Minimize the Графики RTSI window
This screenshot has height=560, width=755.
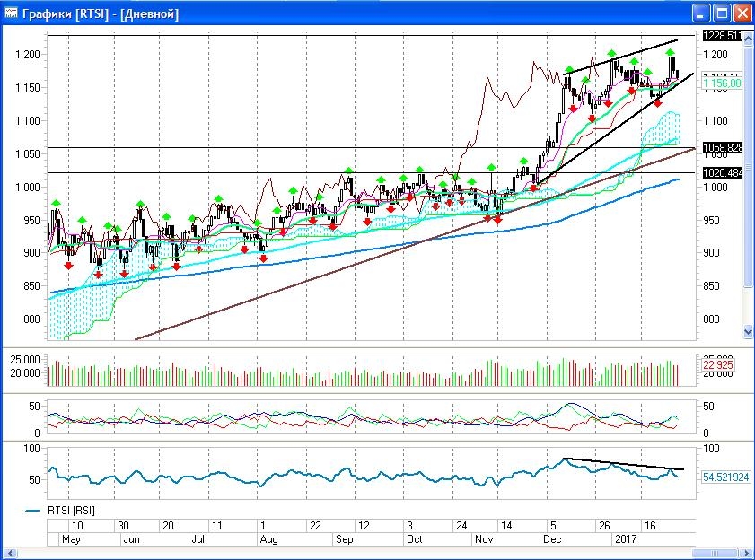coord(701,13)
